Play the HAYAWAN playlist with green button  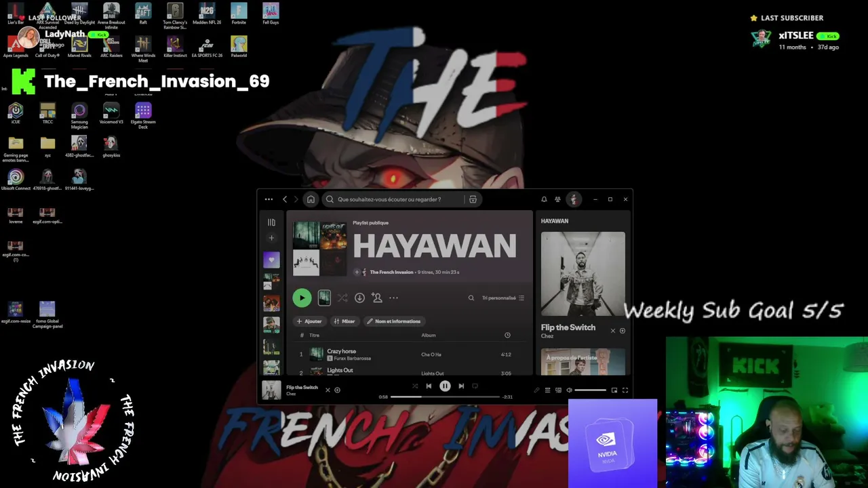tap(302, 298)
